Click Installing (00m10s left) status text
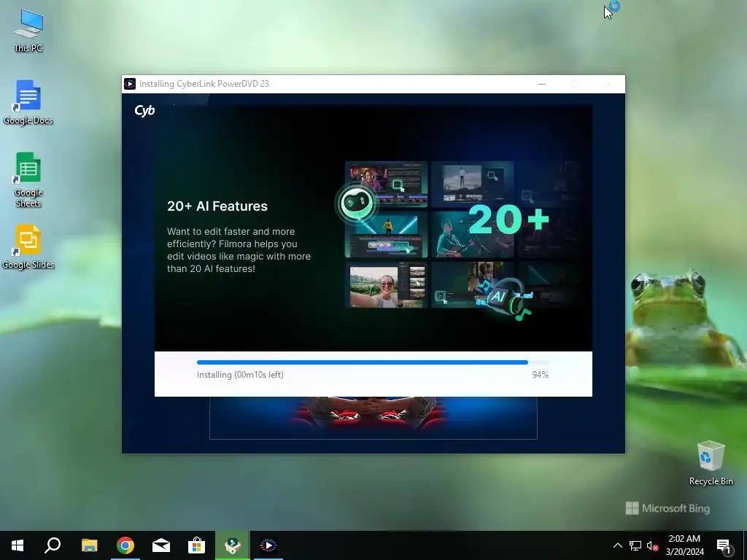This screenshot has height=560, width=747. click(x=240, y=375)
